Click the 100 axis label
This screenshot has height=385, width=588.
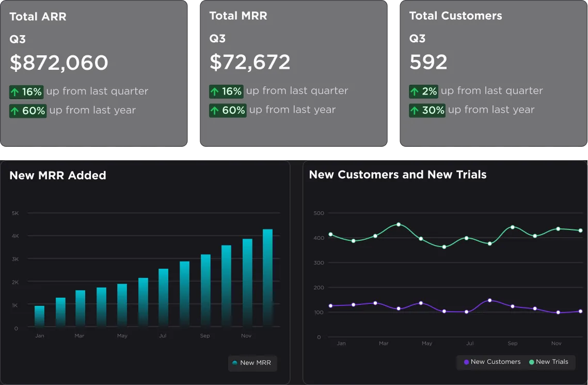319,312
